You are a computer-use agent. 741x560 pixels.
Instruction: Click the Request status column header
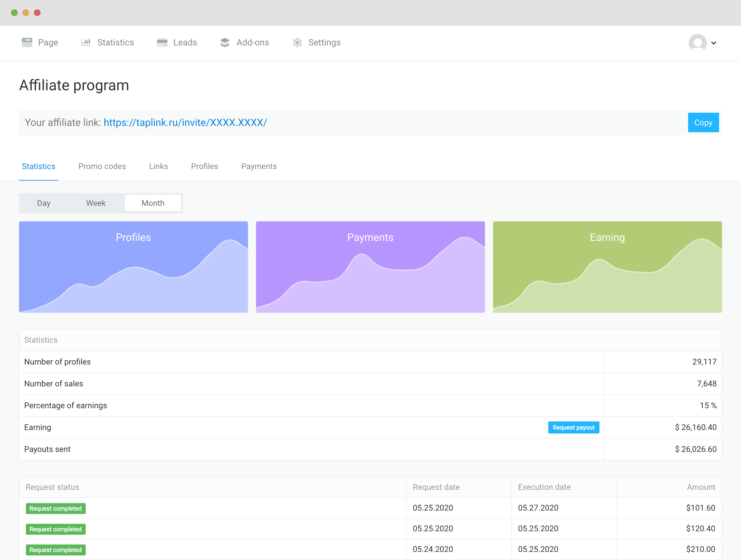(x=52, y=487)
